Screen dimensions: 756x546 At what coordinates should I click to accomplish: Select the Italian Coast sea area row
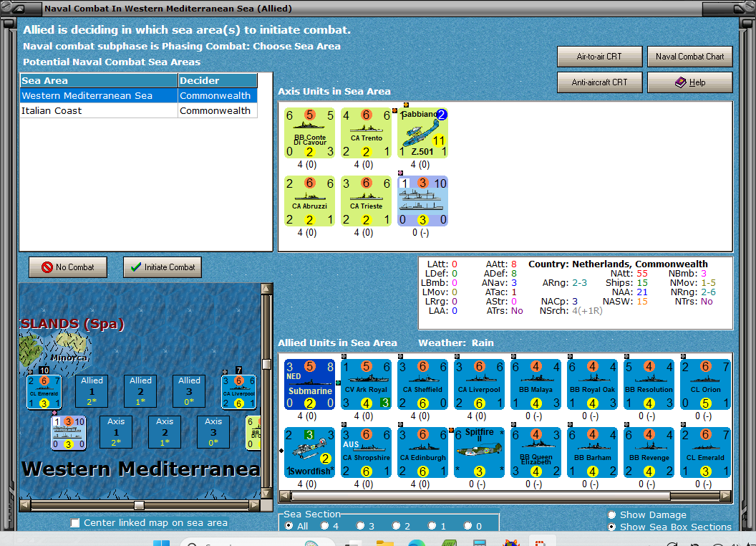[138, 110]
